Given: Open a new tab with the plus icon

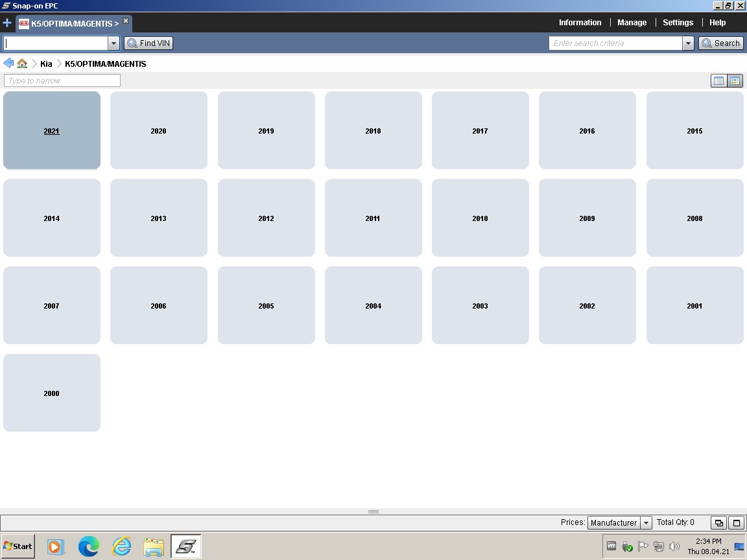Looking at the screenshot, I should pos(7,23).
